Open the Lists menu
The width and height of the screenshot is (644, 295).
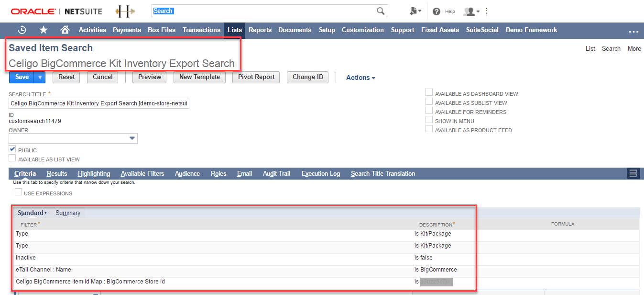click(x=235, y=30)
